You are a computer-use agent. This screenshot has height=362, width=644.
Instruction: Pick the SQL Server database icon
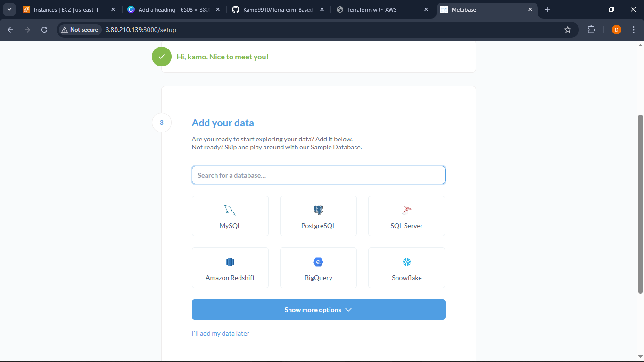tap(406, 210)
